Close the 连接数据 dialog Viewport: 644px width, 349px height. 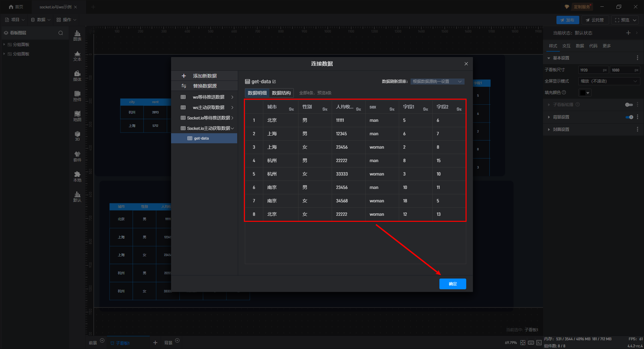tap(466, 64)
